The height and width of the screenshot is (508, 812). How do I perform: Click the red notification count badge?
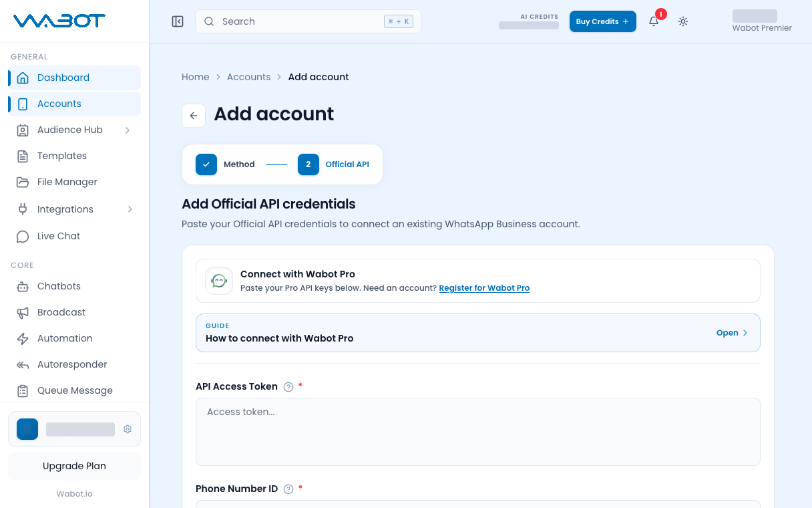pyautogui.click(x=661, y=14)
